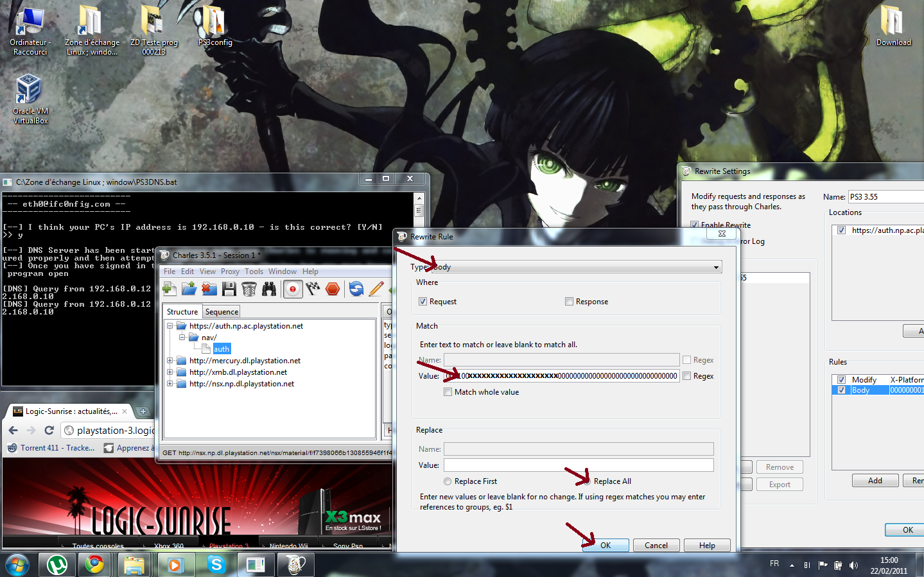Screen dimensions: 924x577
Task: Enable Regex checkbox next to Match Name
Action: [x=686, y=360]
